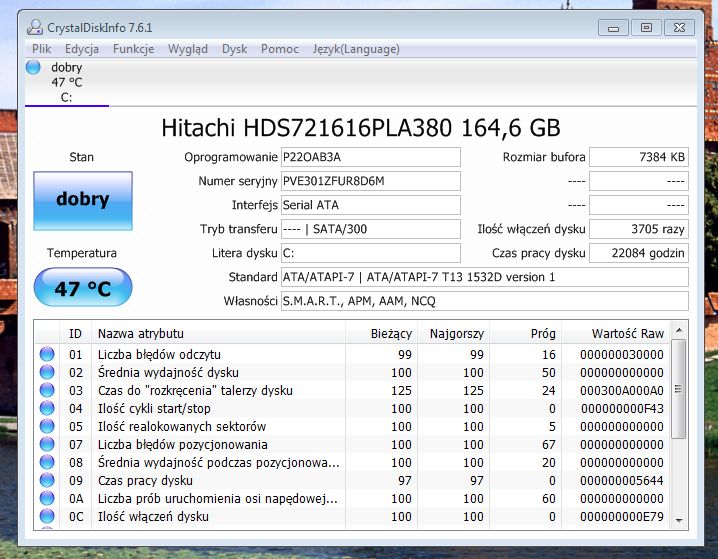
Task: Click the scroll down arrow of attribute list
Action: [x=679, y=521]
